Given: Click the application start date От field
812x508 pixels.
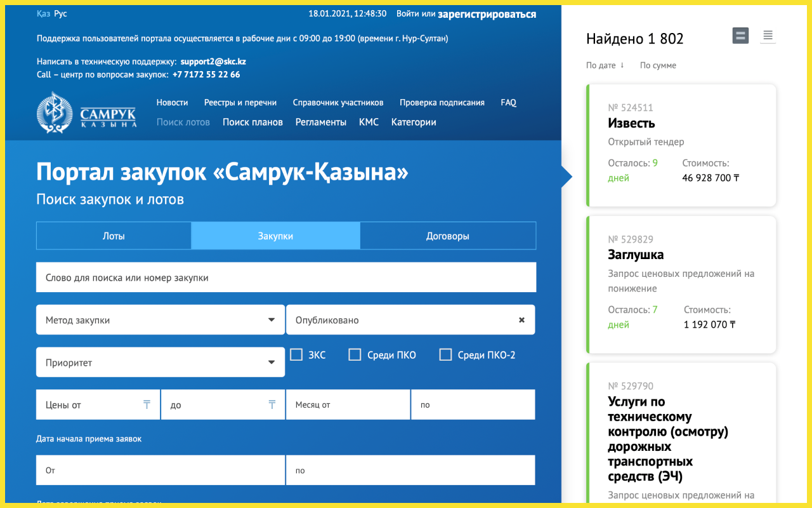Looking at the screenshot, I should click(160, 470).
